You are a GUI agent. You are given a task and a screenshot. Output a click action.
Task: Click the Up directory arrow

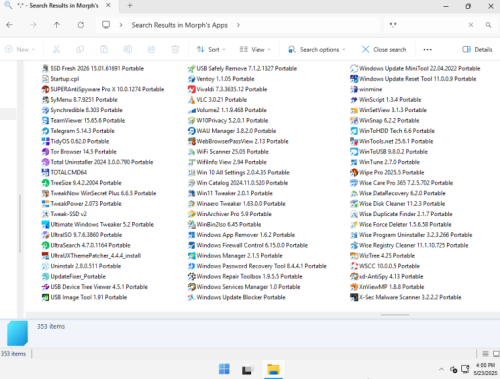57,25
